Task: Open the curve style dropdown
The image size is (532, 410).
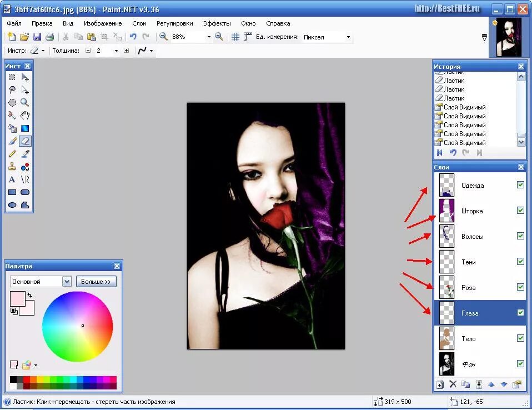Action: [151, 51]
